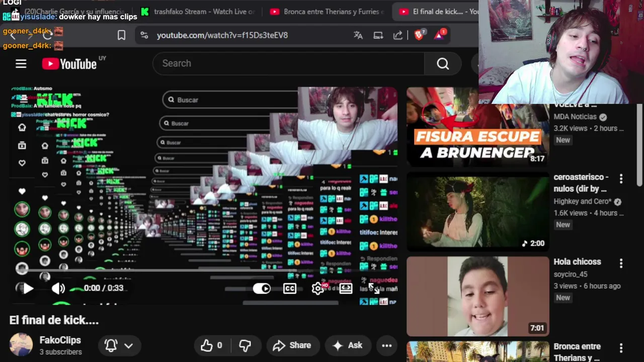Screen dimensions: 644x362
Task: Switch to the Bronca entre Therians y Furries tab
Action: pos(327,12)
